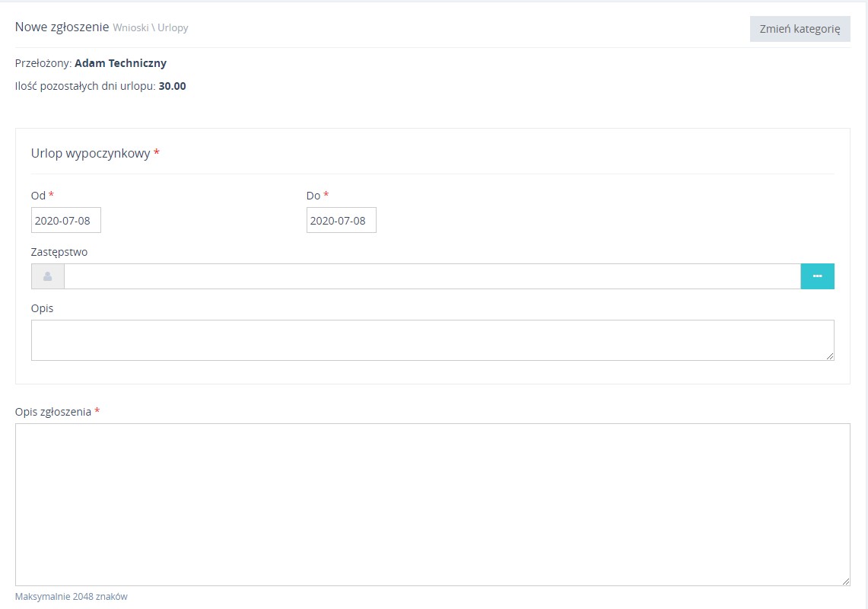Viewport: 868px width, 609px height.
Task: Click the person icon beside Zastępstwo field
Action: (47, 276)
